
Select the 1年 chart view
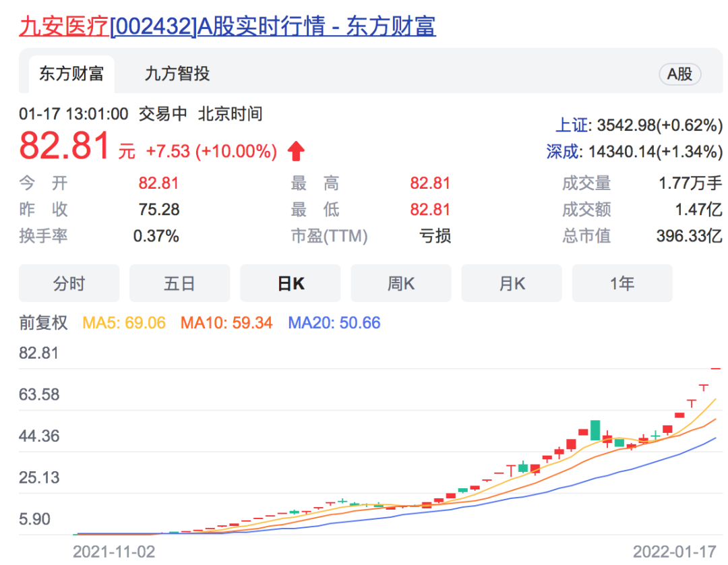pyautogui.click(x=621, y=284)
